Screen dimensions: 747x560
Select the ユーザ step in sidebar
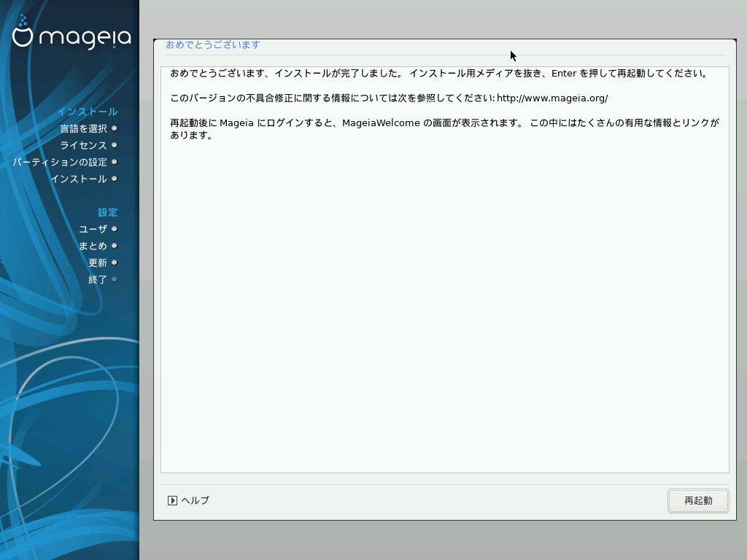tap(93, 229)
